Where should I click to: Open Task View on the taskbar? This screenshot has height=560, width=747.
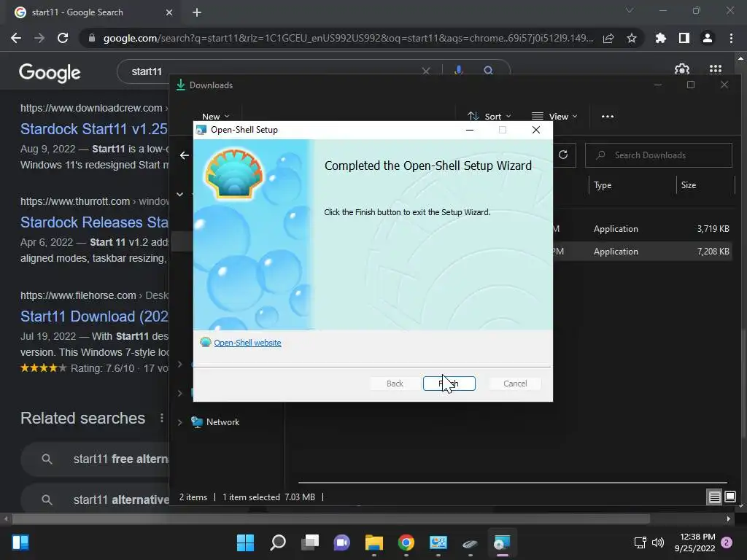tap(309, 542)
